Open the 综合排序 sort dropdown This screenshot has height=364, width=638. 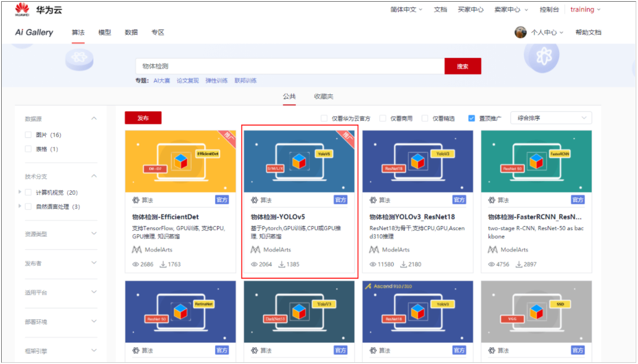pyautogui.click(x=551, y=118)
